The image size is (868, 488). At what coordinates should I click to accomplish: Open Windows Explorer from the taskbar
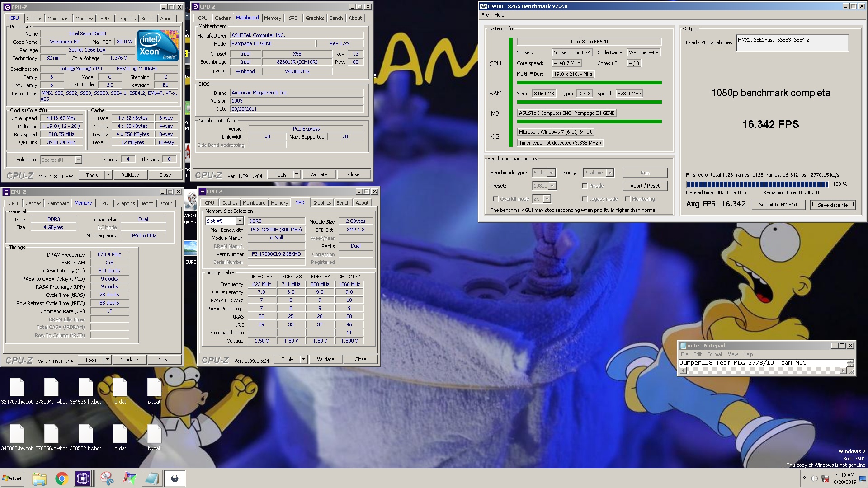[x=39, y=479]
